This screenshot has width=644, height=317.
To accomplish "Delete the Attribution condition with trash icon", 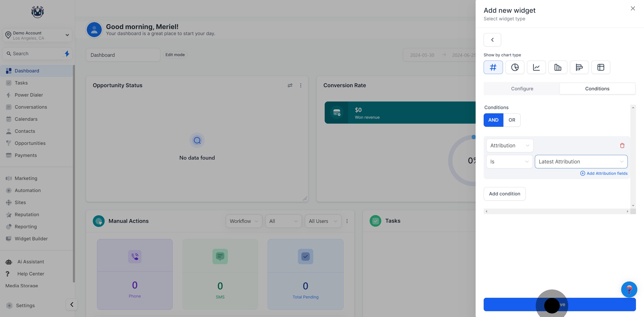I will click(x=622, y=146).
